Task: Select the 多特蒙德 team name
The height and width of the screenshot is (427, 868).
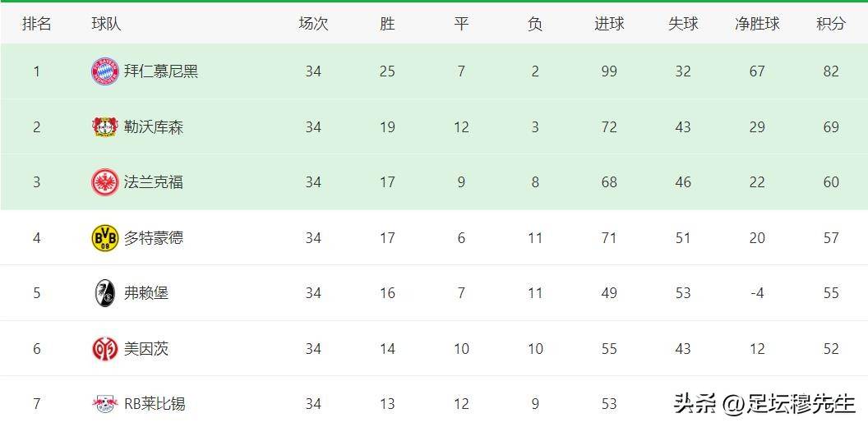Action: (x=154, y=238)
